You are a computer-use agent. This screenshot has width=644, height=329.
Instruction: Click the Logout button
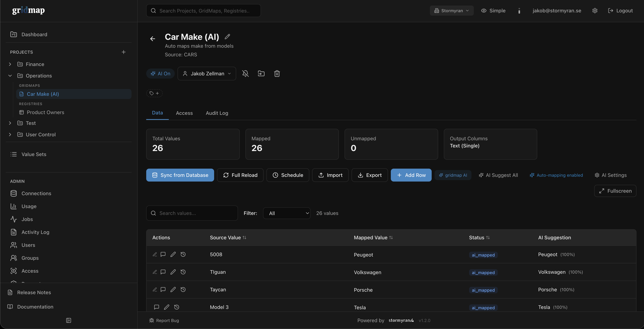620,11
